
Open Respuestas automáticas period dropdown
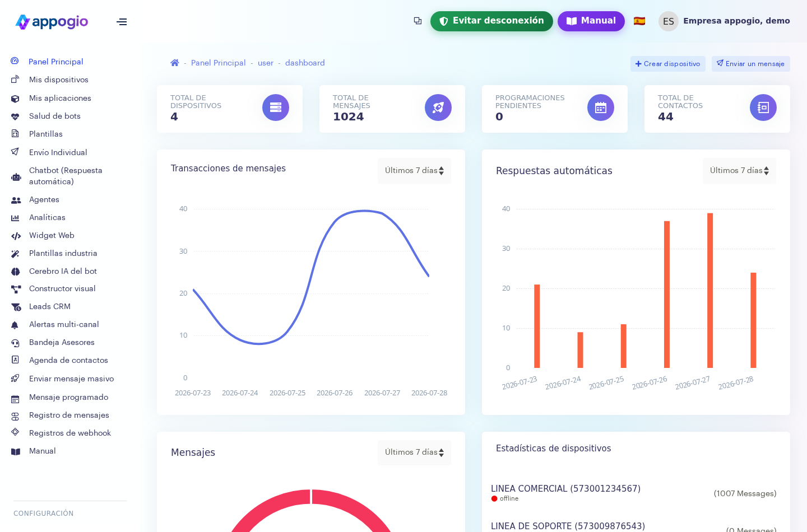(x=739, y=171)
